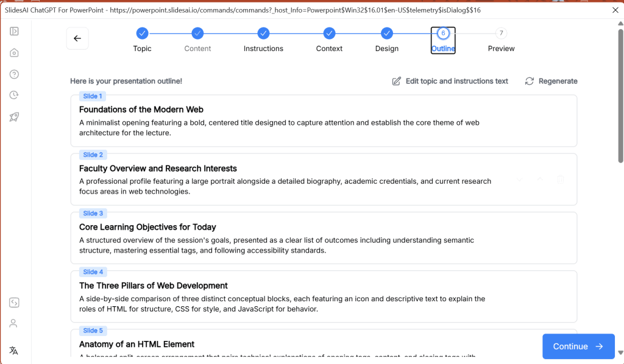624x364 pixels.
Task: Open the code brackets sidebar icon
Action: click(14, 303)
